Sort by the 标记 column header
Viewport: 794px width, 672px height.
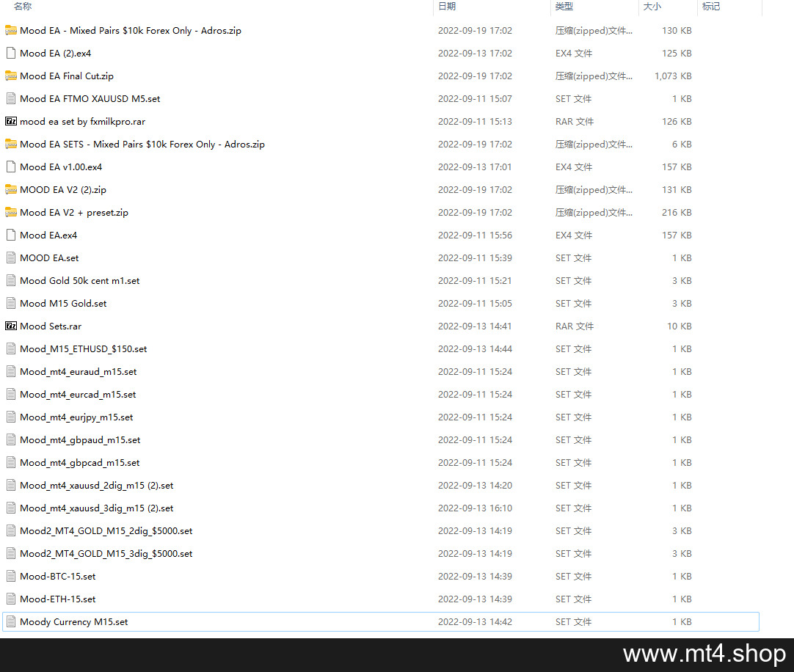[711, 7]
